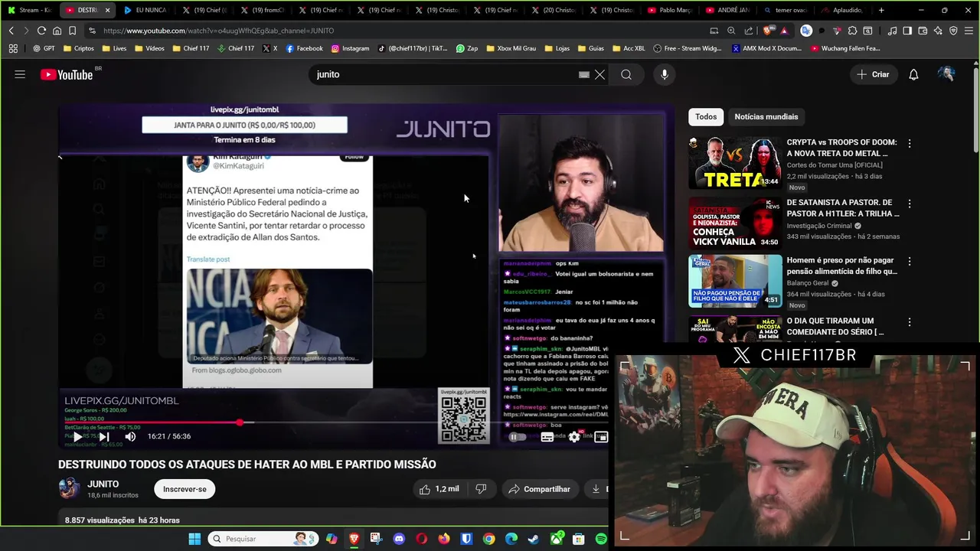Like the video showing 1,2 mil
980x551 pixels.
[x=438, y=489]
